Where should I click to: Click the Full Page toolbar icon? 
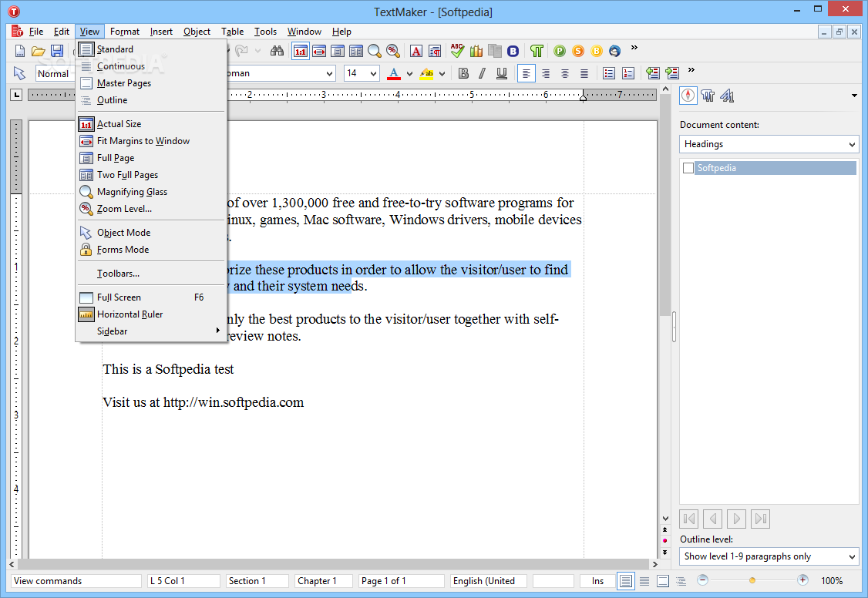[x=338, y=52]
